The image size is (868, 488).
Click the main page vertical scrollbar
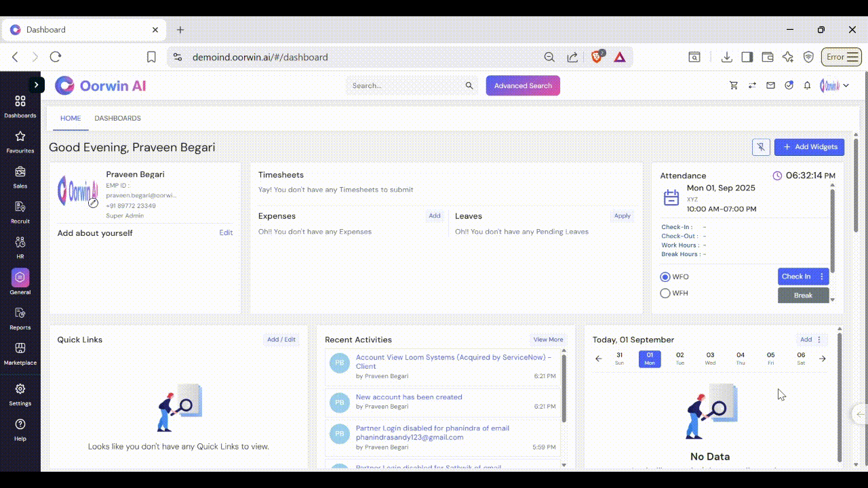[856, 186]
